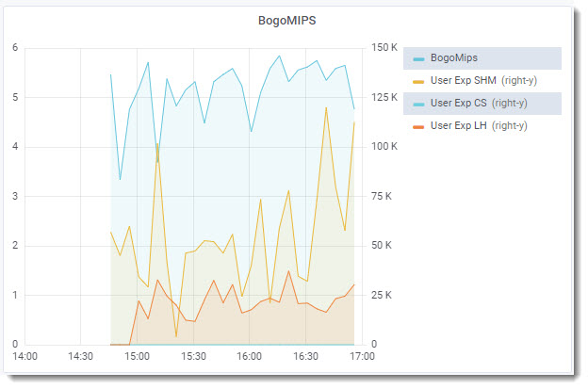Click the 16:30 time axis label

point(305,356)
